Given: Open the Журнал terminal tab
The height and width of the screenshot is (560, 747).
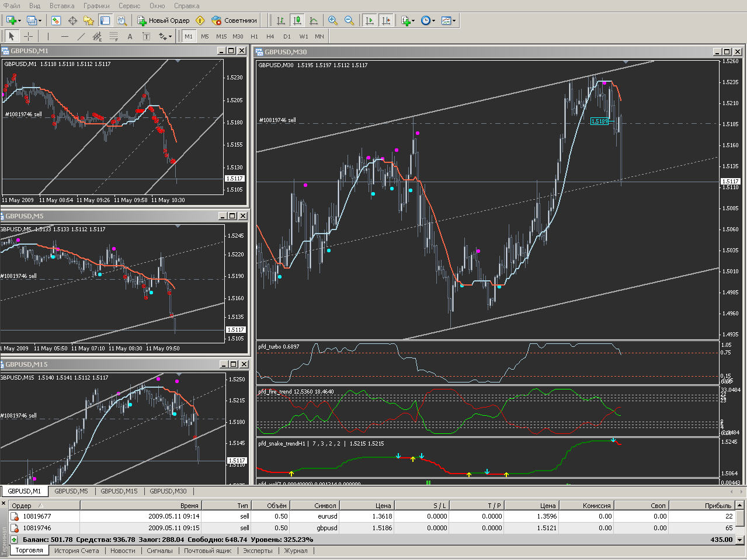Looking at the screenshot, I should [x=296, y=551].
